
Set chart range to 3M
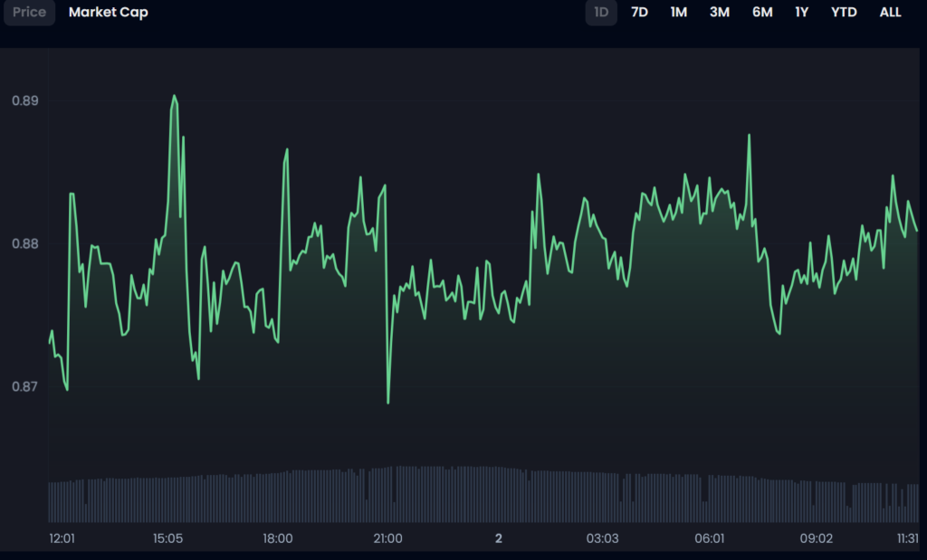click(719, 13)
